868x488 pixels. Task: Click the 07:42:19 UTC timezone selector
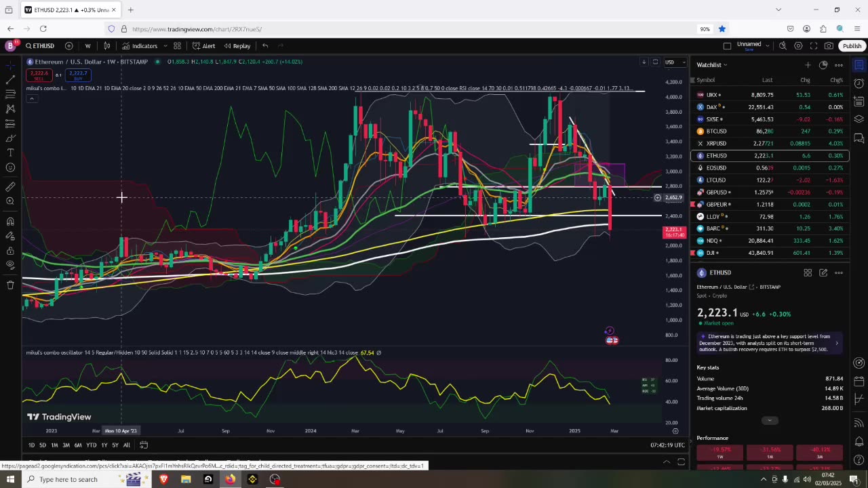(x=667, y=445)
